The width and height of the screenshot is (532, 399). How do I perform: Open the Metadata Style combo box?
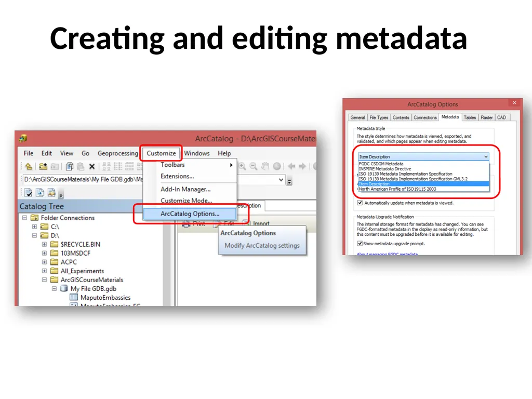423,156
